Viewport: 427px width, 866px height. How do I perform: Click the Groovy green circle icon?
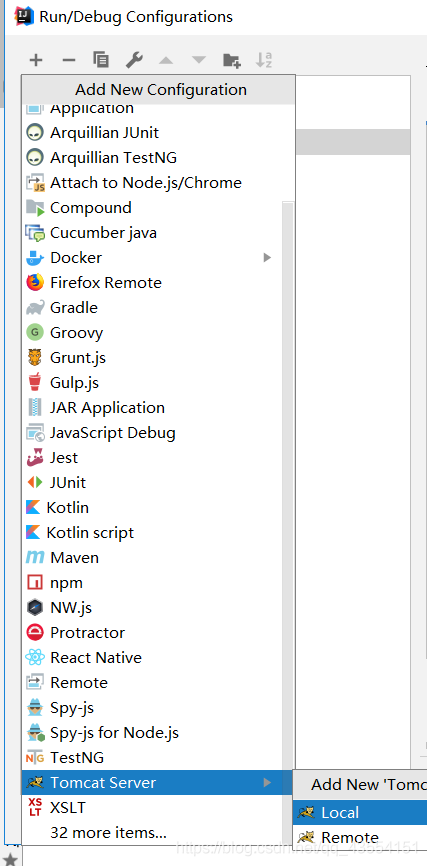35,332
